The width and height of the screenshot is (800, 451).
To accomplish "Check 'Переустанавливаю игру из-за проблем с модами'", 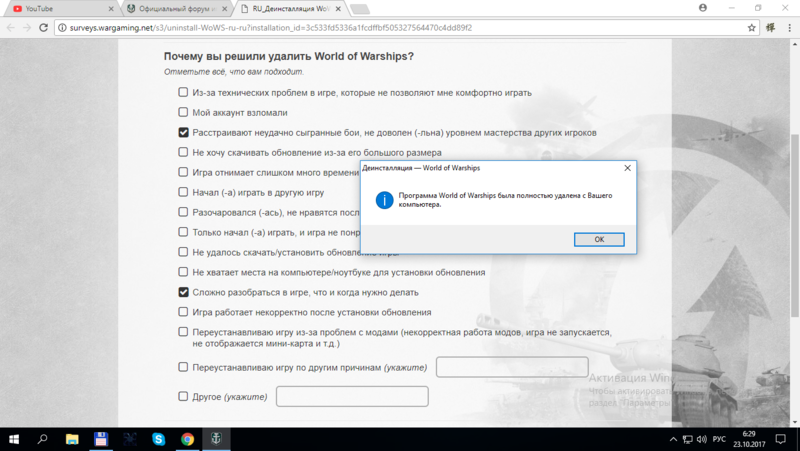I will 183,332.
